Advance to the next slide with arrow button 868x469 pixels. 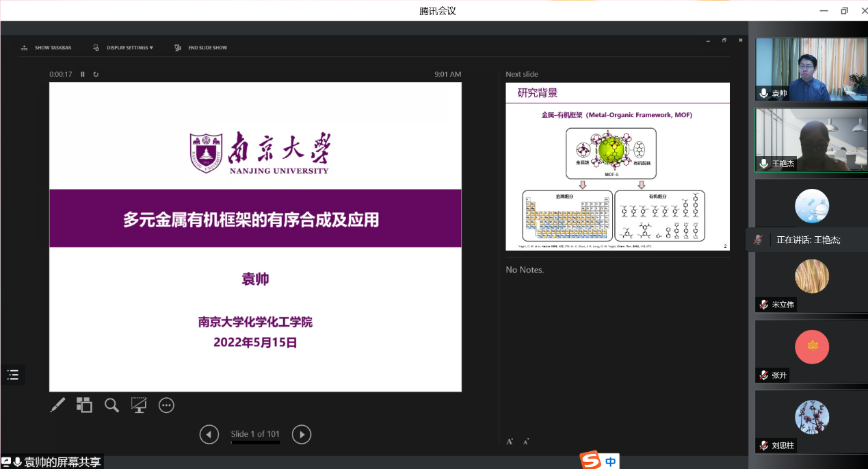[x=301, y=434]
